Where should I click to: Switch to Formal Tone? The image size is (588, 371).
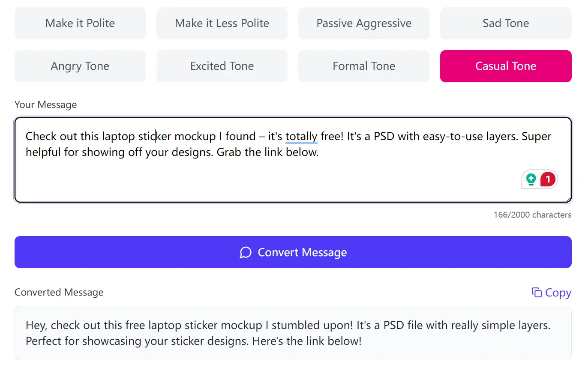364,66
